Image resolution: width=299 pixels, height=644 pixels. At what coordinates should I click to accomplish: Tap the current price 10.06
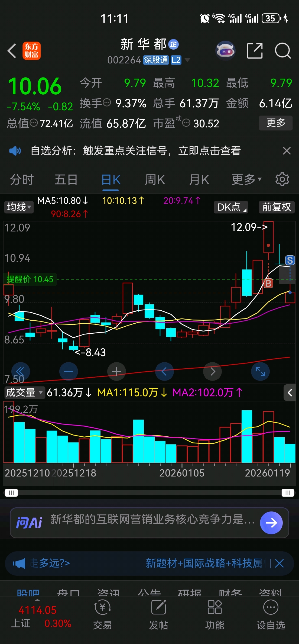click(x=35, y=86)
